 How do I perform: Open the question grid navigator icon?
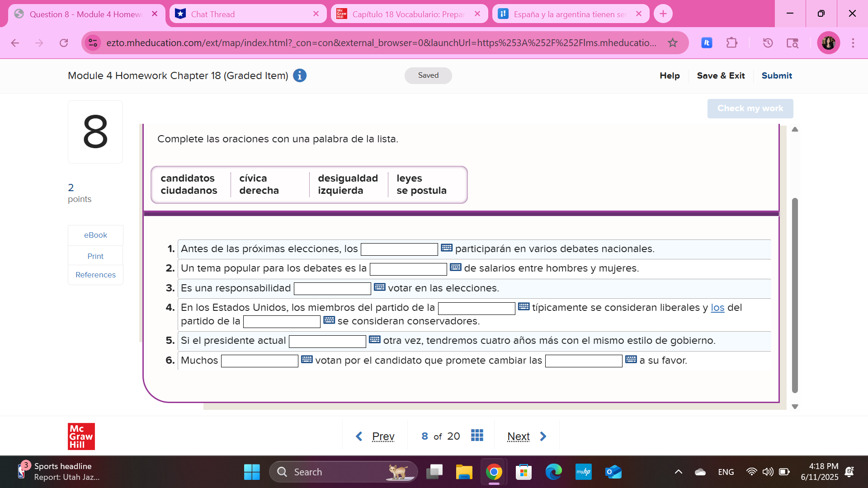tap(477, 435)
